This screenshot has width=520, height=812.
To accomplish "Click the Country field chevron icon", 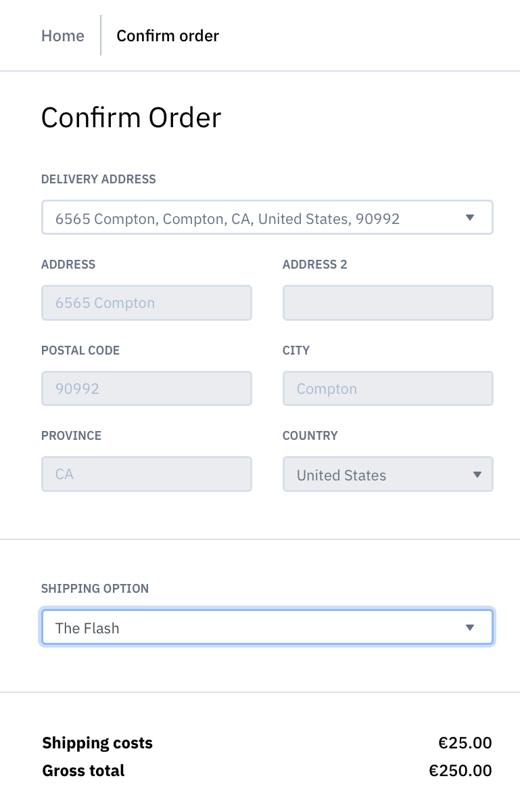I will (x=477, y=474).
